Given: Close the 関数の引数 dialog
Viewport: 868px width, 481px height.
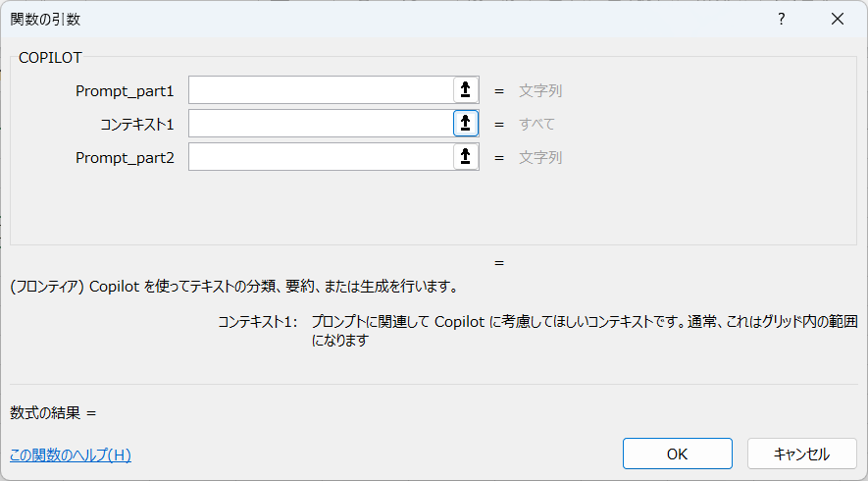Looking at the screenshot, I should coord(838,19).
